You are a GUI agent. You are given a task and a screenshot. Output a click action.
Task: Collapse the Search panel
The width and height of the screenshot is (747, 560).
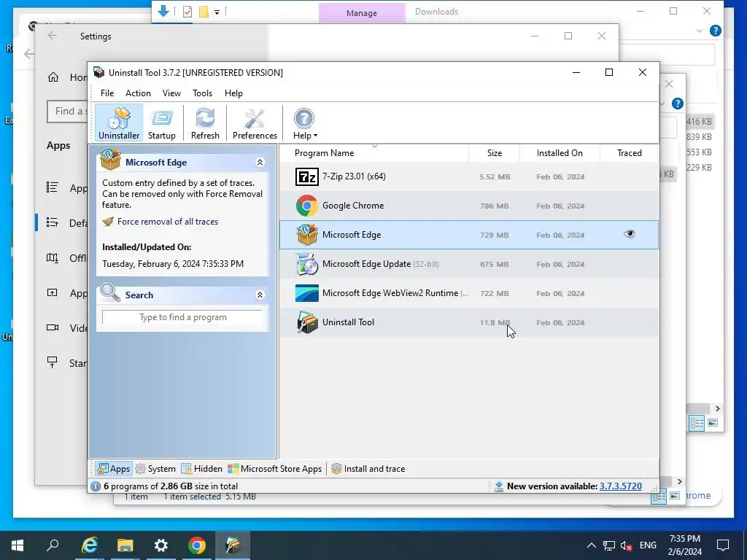pos(260,295)
